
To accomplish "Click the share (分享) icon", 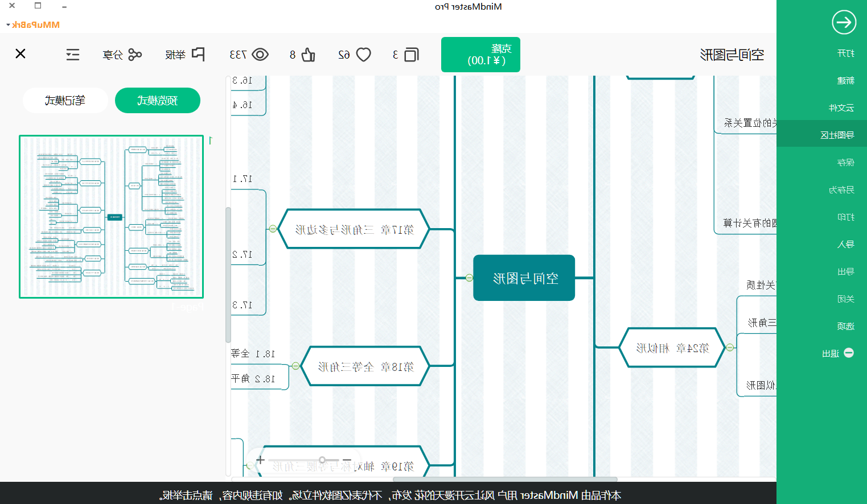I will point(135,55).
